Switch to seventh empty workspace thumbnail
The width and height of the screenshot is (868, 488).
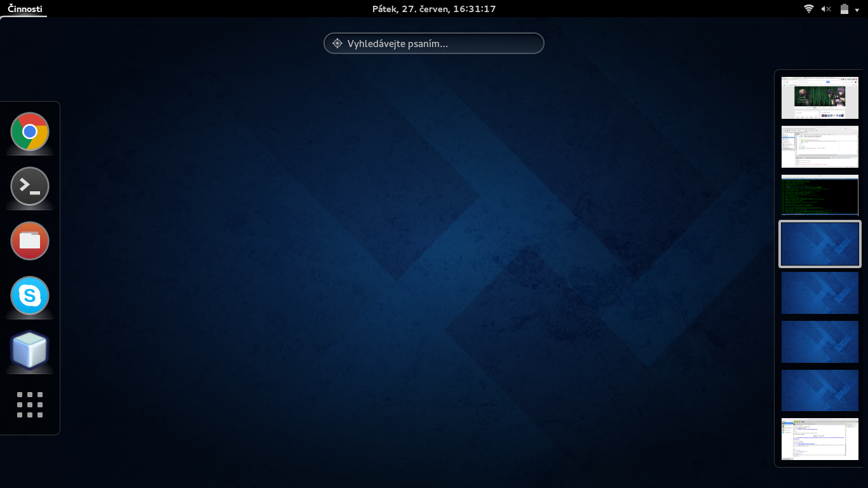[820, 390]
